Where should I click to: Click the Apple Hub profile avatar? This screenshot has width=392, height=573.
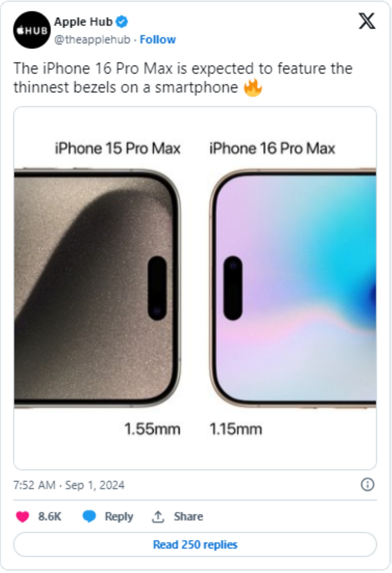(x=32, y=30)
